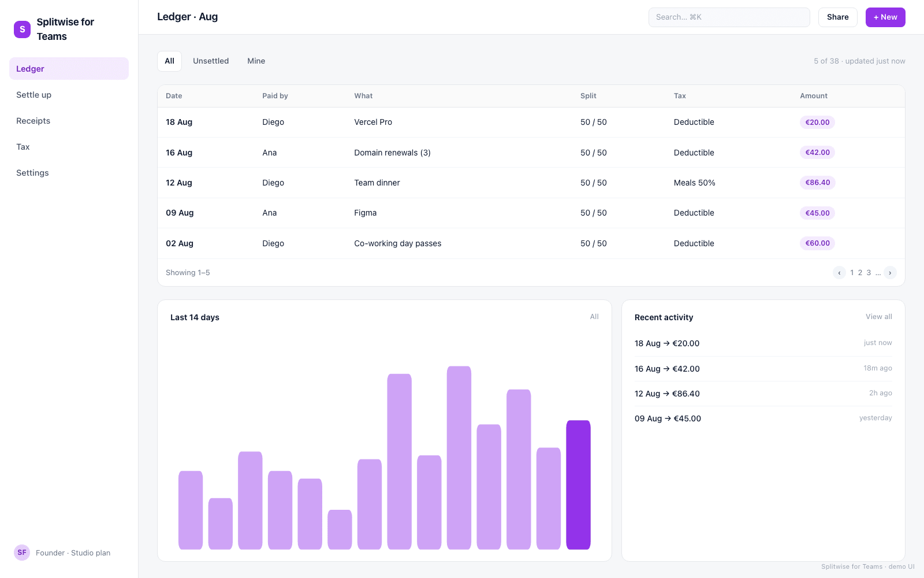Image resolution: width=924 pixels, height=578 pixels.
Task: Open 16 Aug → €42.00 activity
Action: point(763,369)
